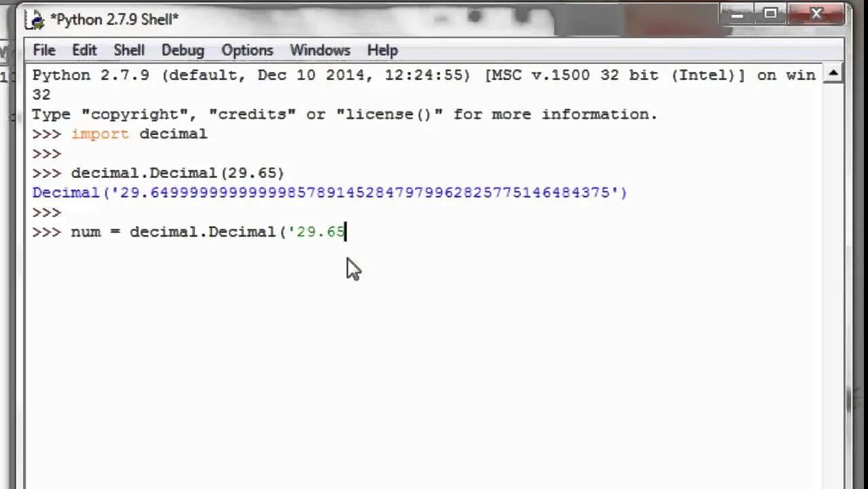
Task: Place cursor at end of num = decimal.Decimal line
Action: (x=346, y=232)
